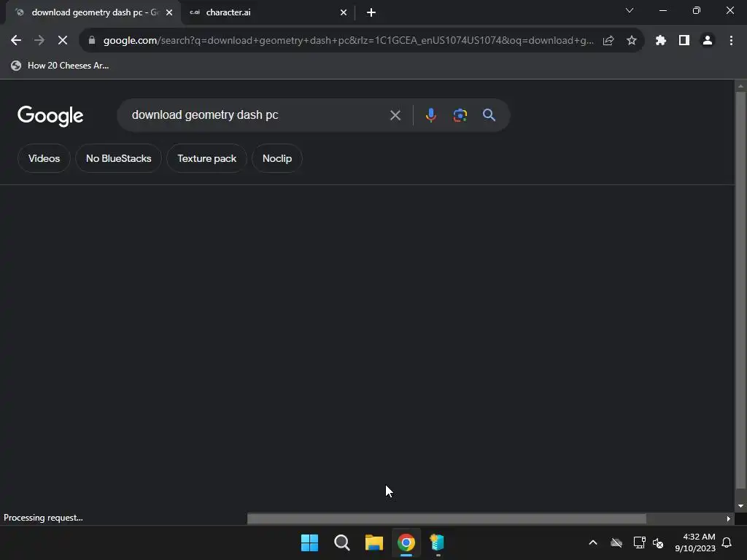The image size is (747, 560).
Task: Search by image with Google Lens
Action: [x=460, y=115]
